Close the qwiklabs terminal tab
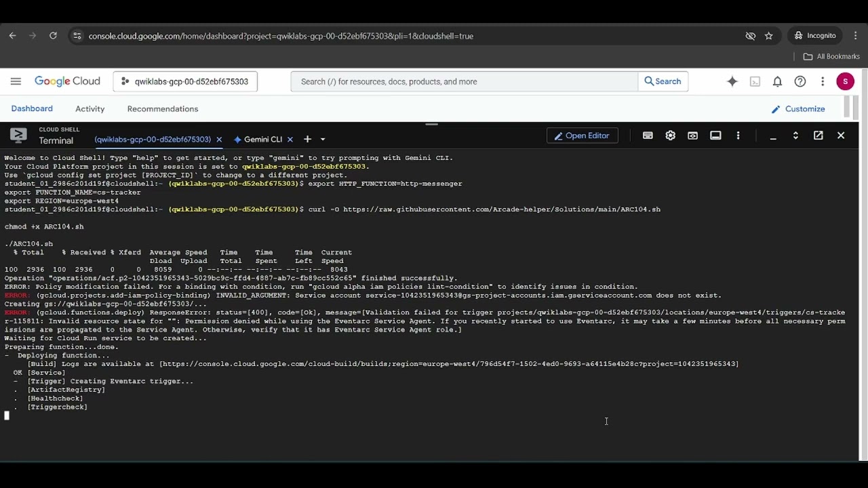868x488 pixels. coord(219,140)
